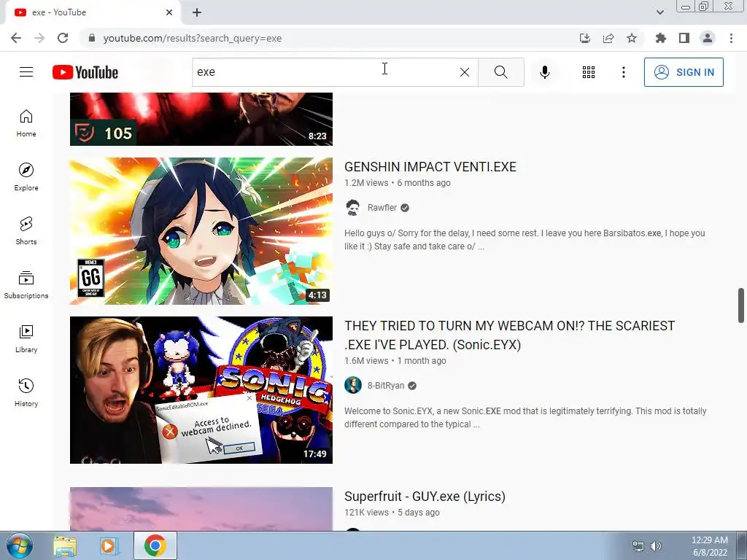Screen dimensions: 747x560
Task: Click the Superfruit video thumbnail
Action: [x=201, y=508]
